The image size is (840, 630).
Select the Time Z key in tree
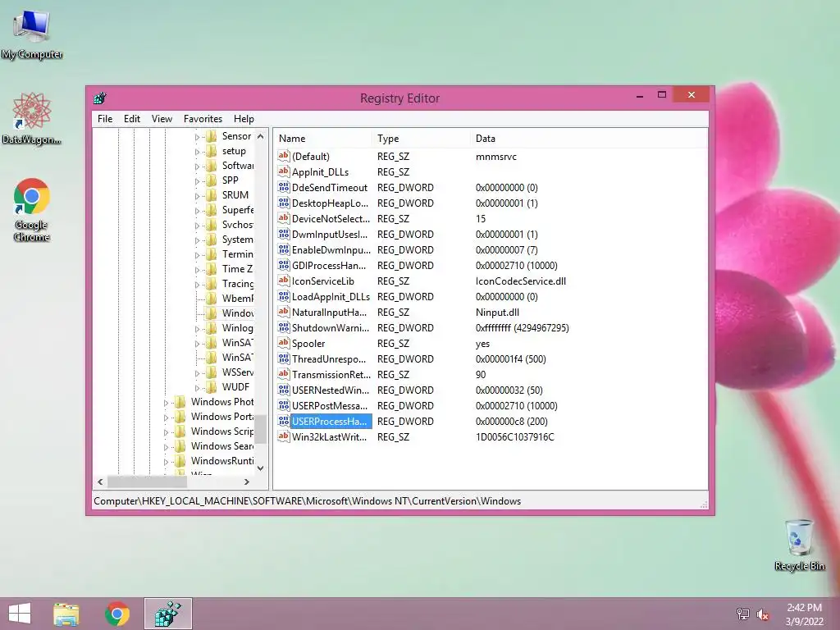pyautogui.click(x=237, y=269)
